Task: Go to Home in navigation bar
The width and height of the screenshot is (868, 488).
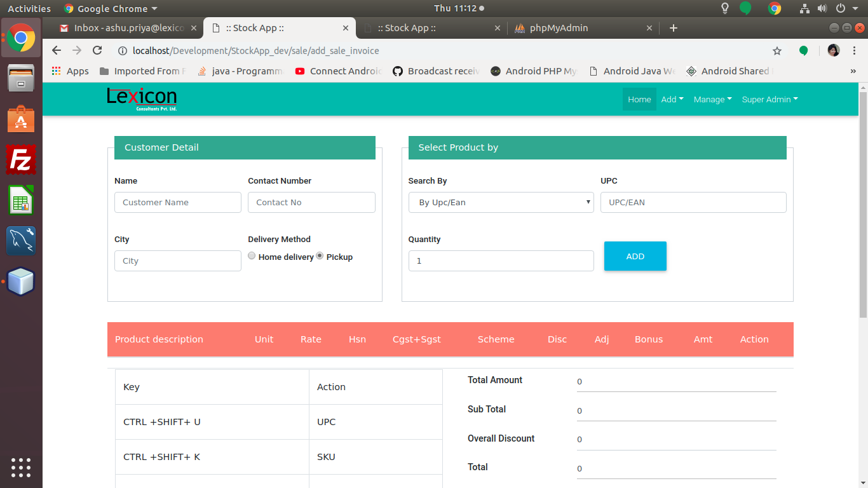Action: 639,99
